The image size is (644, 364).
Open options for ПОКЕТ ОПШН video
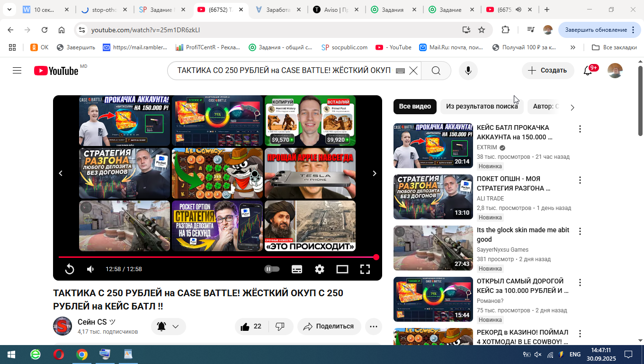580,180
